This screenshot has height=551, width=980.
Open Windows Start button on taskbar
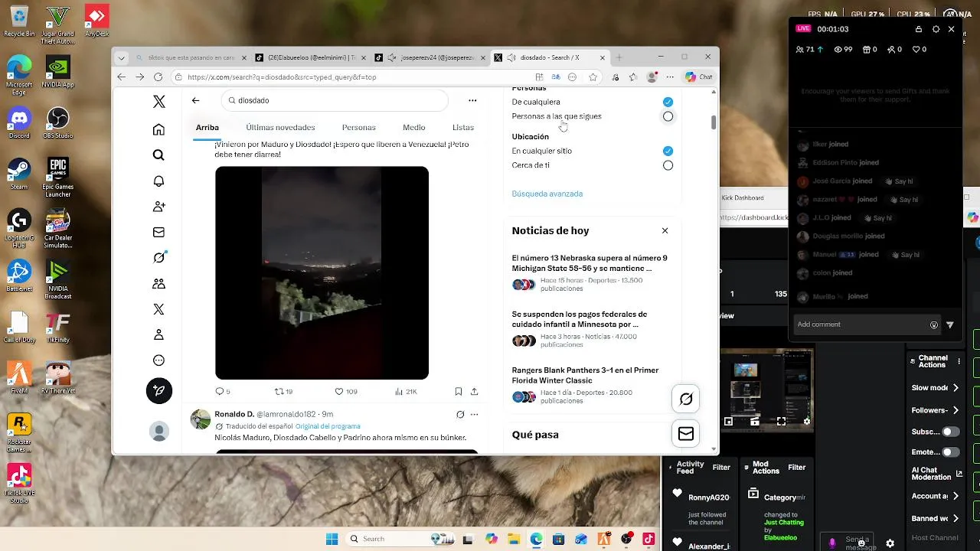[x=332, y=539]
